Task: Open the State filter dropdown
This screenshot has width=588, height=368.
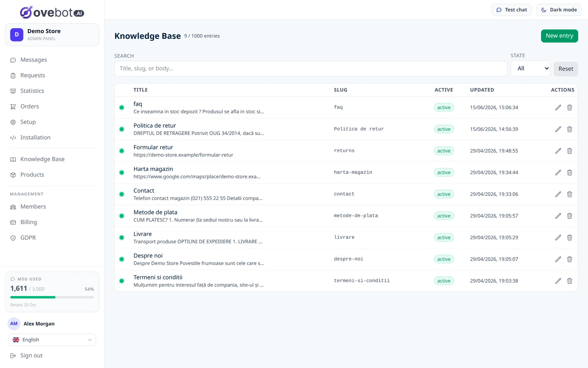Action: [x=530, y=69]
